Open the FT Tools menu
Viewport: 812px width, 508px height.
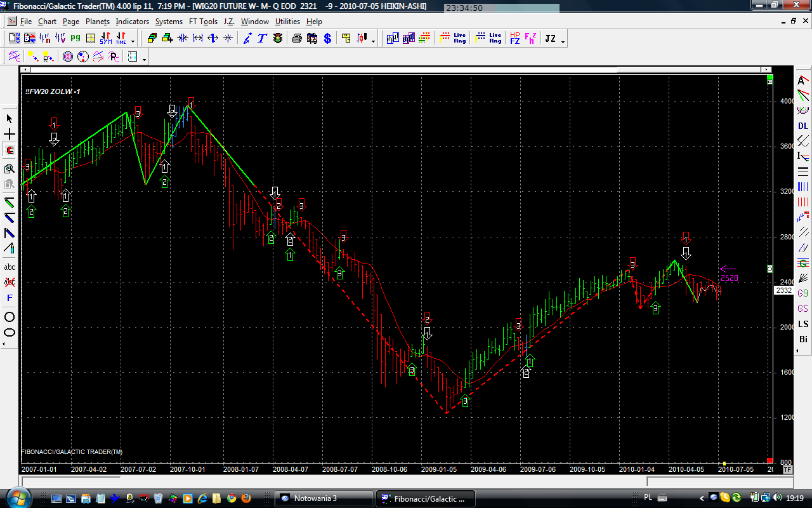point(203,22)
